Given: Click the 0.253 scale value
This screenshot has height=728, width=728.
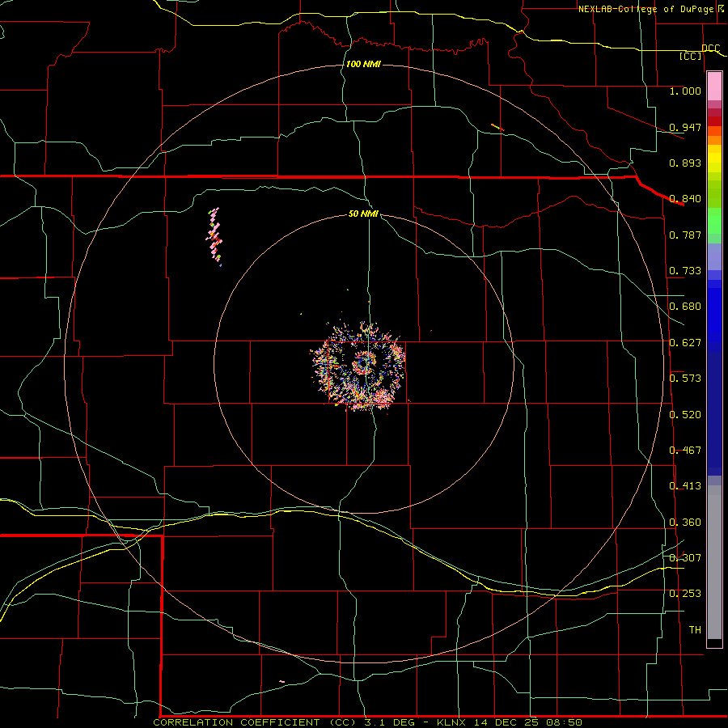Looking at the screenshot, I should [x=685, y=594].
